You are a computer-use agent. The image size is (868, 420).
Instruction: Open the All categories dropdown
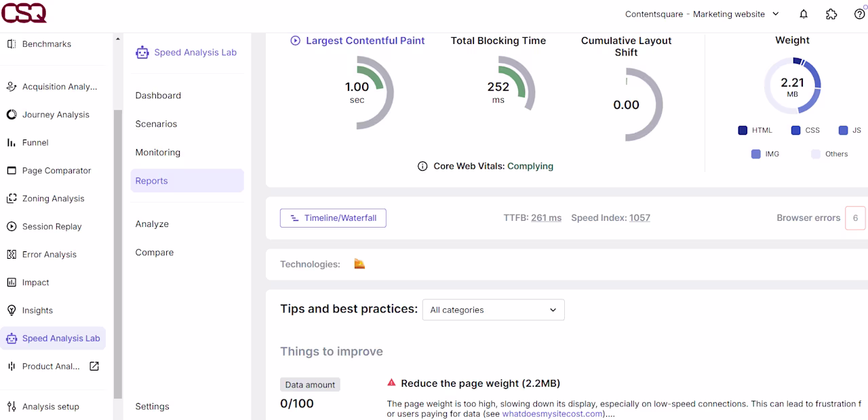(x=494, y=310)
